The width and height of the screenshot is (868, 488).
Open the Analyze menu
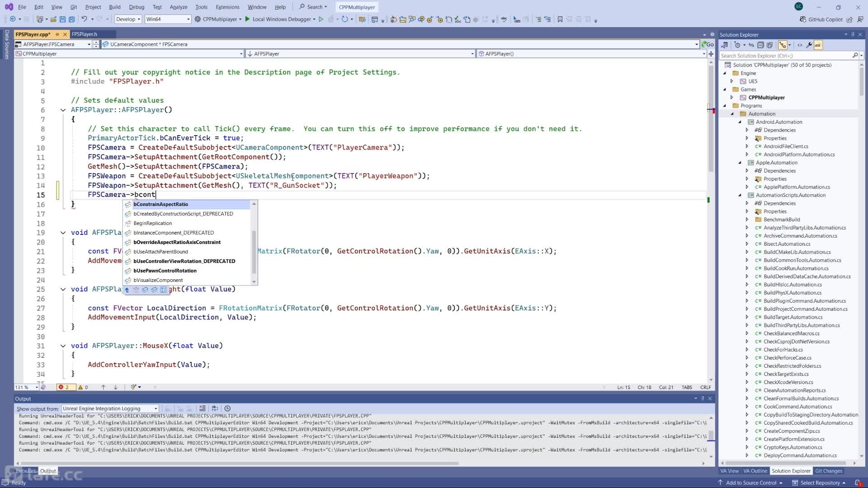coord(179,7)
